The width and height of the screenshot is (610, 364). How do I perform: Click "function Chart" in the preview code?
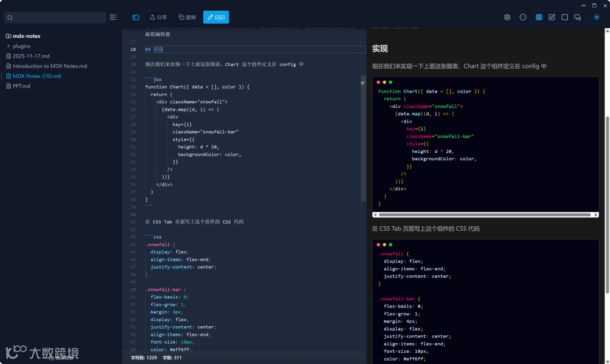tap(397, 91)
